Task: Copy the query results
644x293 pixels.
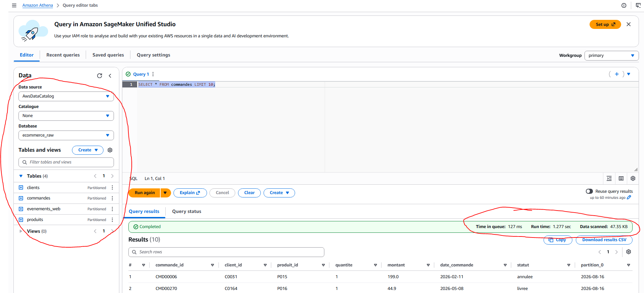Action: coord(558,240)
